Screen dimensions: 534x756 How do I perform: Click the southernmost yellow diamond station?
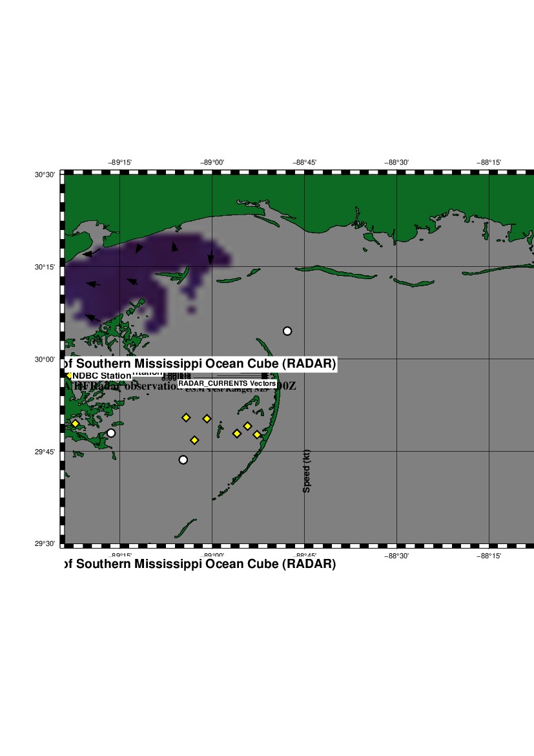point(194,440)
